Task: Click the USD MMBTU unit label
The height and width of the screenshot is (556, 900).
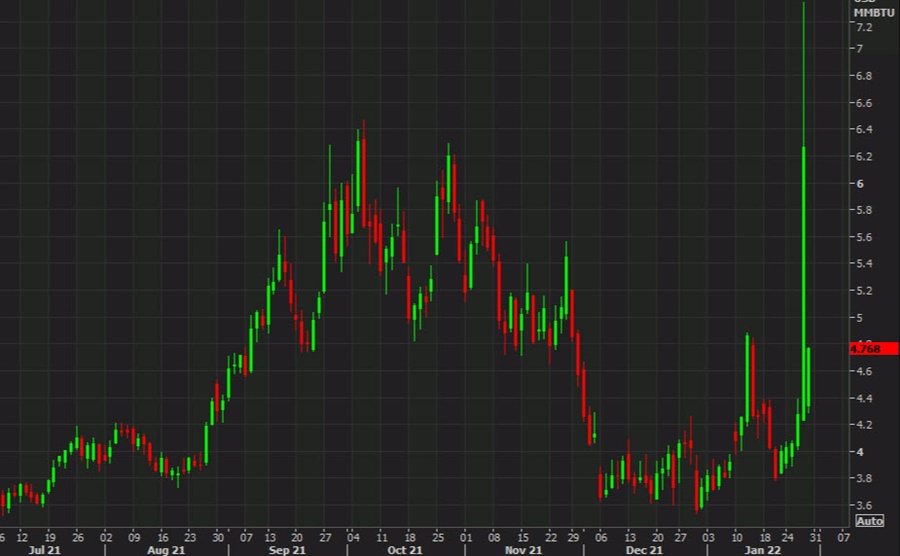Action: point(866,8)
